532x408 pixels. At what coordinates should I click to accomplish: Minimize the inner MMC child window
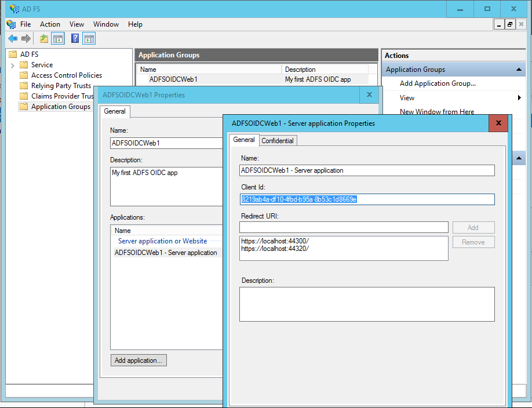(499, 24)
